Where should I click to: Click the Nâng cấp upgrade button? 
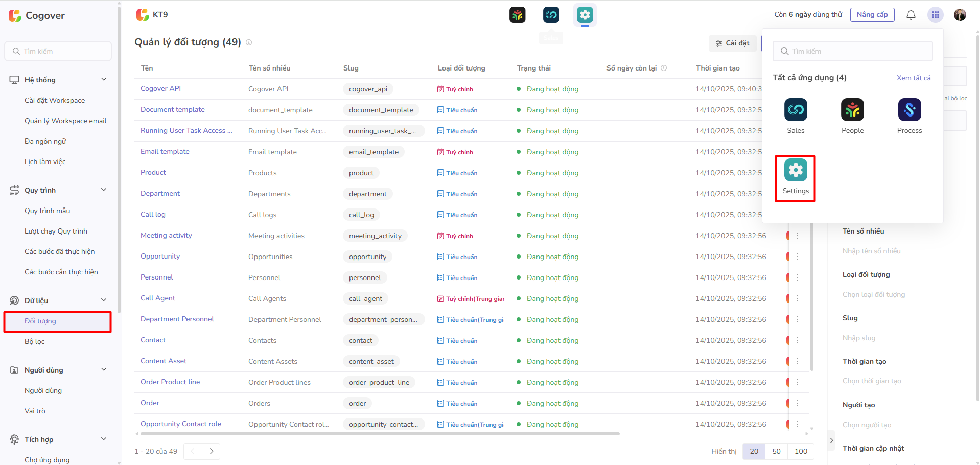pyautogui.click(x=872, y=15)
